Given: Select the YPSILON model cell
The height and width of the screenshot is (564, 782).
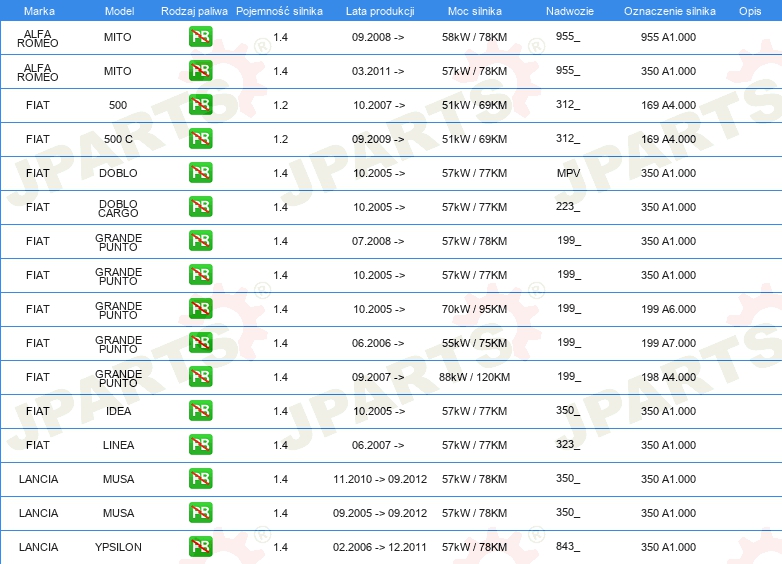Looking at the screenshot, I should [118, 547].
